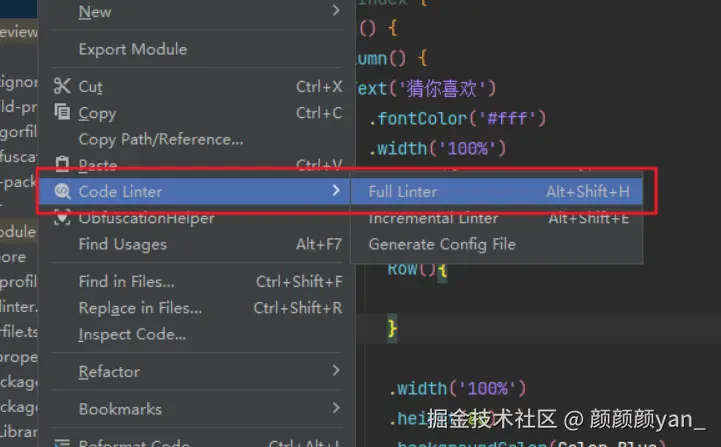
Task: Click the ObfuscationHelper icon
Action: point(62,218)
